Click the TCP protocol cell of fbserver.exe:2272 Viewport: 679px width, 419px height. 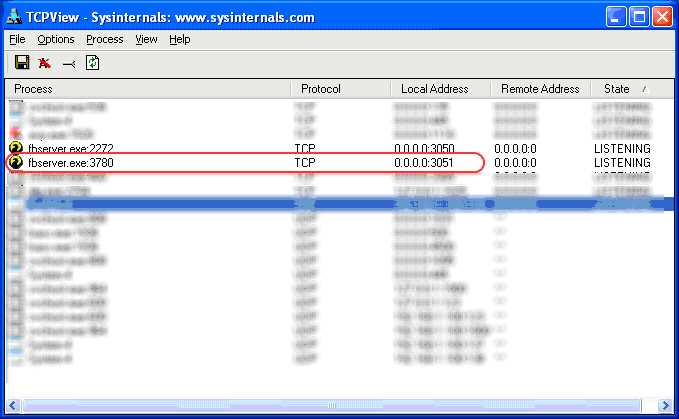click(305, 148)
